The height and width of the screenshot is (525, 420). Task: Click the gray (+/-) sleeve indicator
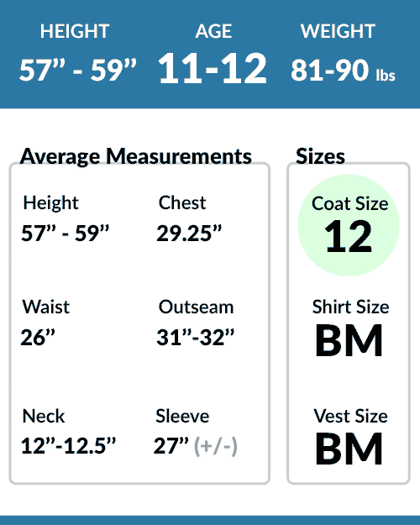216,446
